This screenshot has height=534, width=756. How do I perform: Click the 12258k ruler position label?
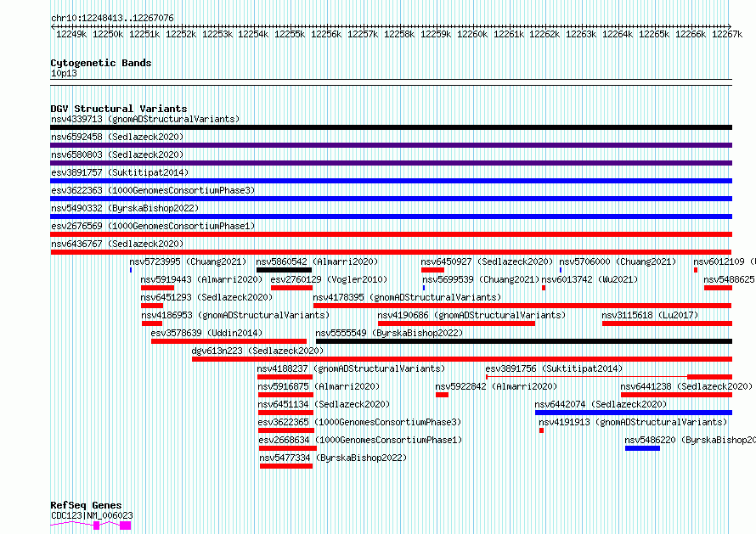[398, 34]
